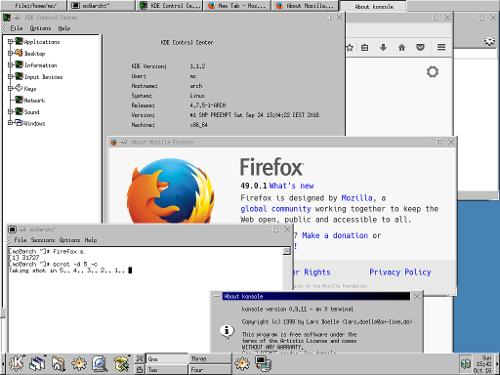Open the Privacy Policy link
The height and width of the screenshot is (375, 500).
pyautogui.click(x=400, y=272)
